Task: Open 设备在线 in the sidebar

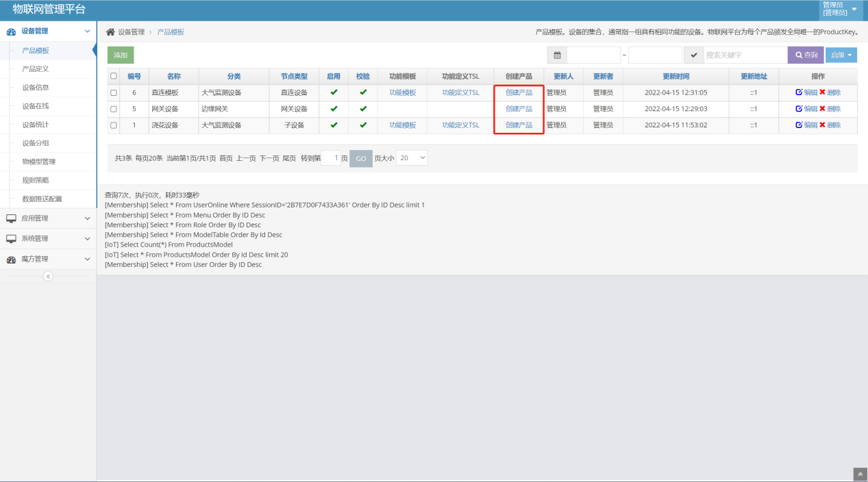Action: click(36, 106)
